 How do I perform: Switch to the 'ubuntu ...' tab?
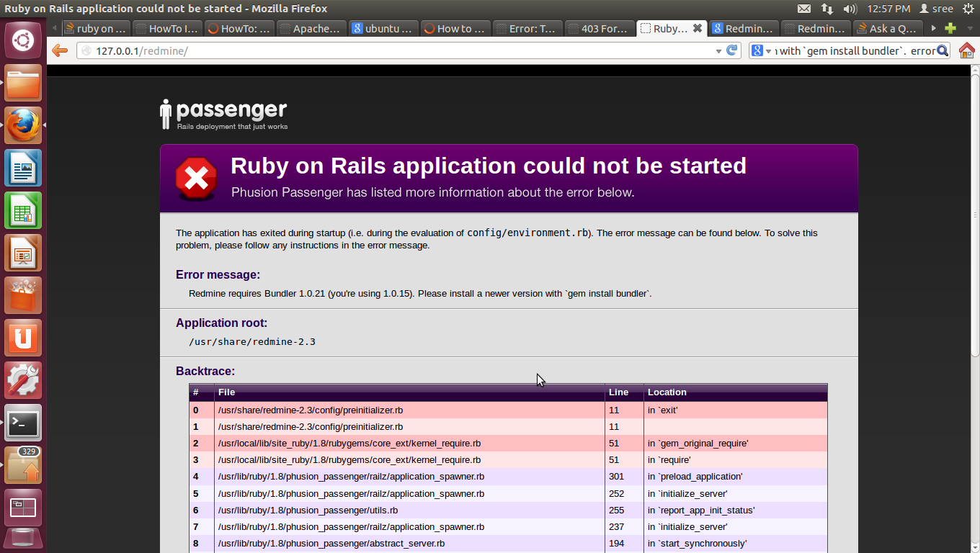[383, 29]
